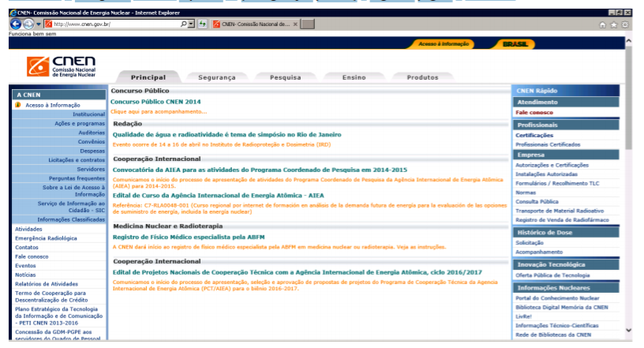Screen dimensions: 644x348
Task: Expand the address bar dropdown arrow
Action: pyautogui.click(x=191, y=24)
